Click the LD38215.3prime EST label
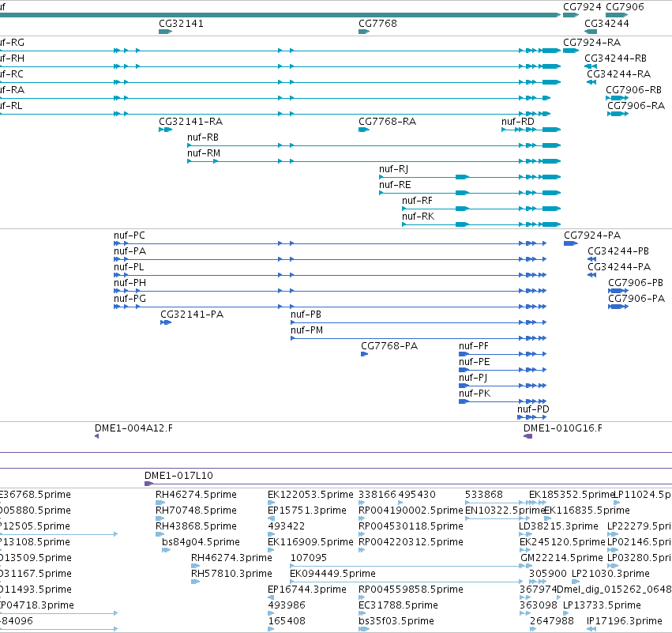 (x=558, y=526)
